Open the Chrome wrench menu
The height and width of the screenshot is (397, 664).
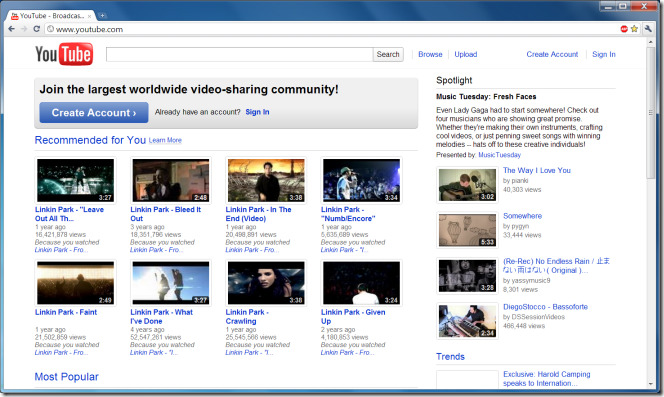click(648, 29)
